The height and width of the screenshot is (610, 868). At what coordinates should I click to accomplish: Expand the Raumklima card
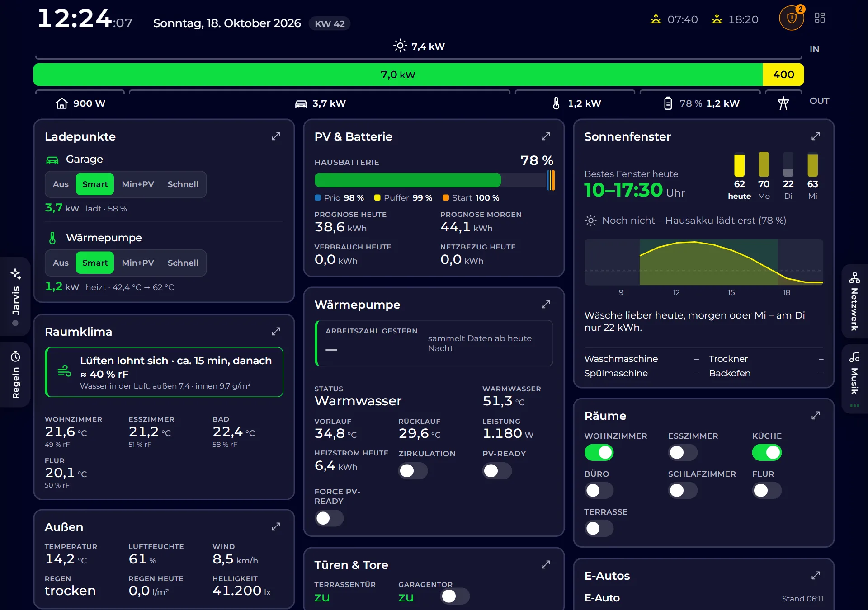[x=276, y=332]
